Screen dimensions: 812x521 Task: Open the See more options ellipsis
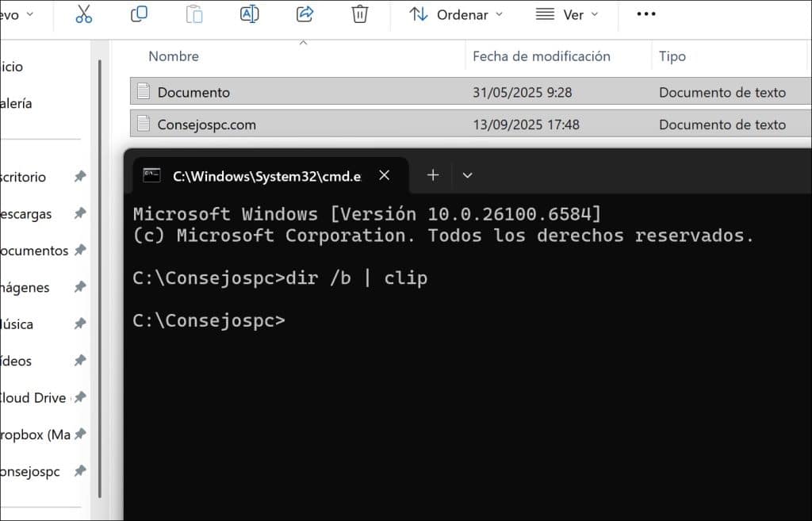coord(645,14)
